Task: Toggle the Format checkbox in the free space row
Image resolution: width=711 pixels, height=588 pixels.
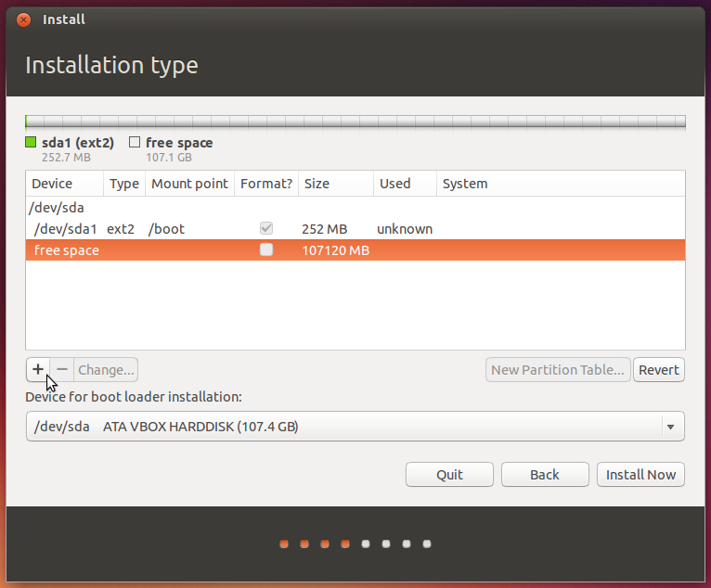Action: tap(266, 249)
